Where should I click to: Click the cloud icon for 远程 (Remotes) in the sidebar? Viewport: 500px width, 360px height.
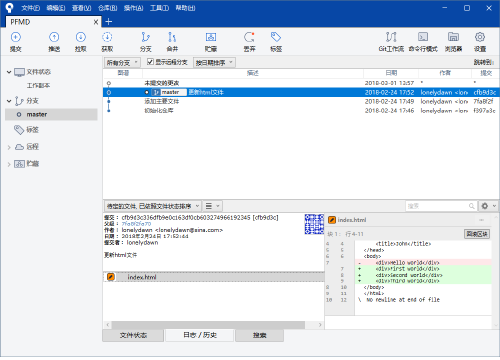coord(19,147)
